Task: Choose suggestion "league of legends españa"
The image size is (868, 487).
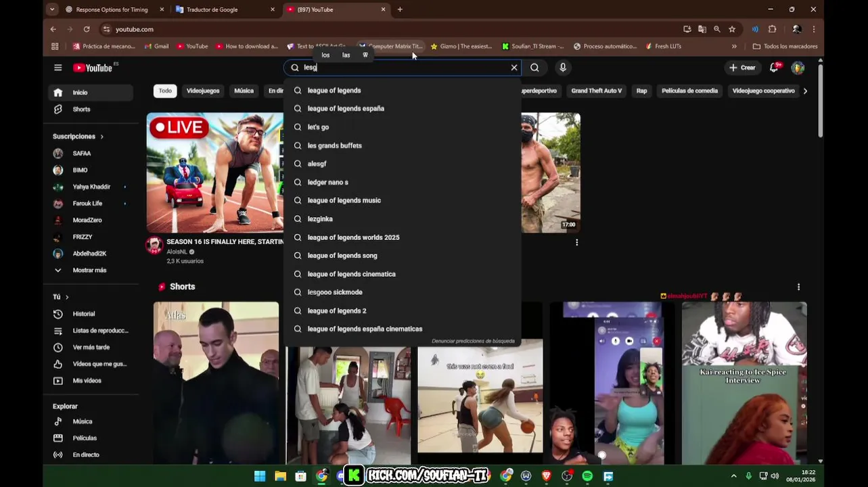Action: tap(402, 108)
